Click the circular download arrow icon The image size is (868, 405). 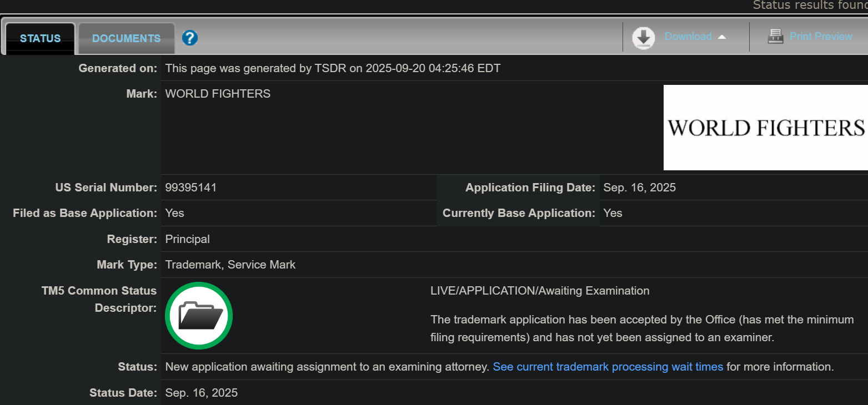(644, 37)
